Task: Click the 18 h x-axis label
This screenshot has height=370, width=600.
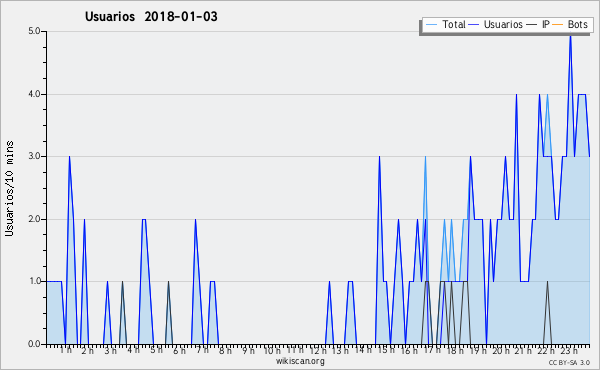Action: (x=455, y=350)
